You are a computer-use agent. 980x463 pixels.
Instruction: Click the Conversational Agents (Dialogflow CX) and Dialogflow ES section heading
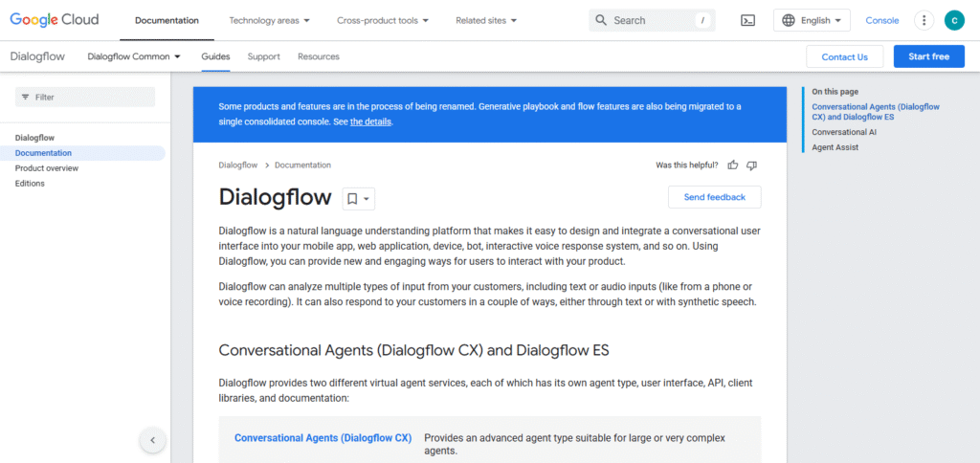[x=413, y=350]
